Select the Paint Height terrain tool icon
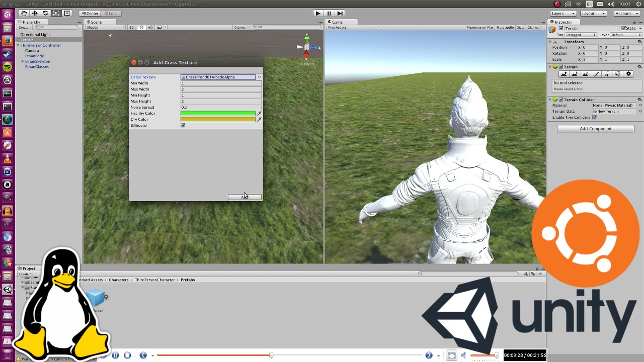This screenshot has width=644, height=362. point(575,74)
